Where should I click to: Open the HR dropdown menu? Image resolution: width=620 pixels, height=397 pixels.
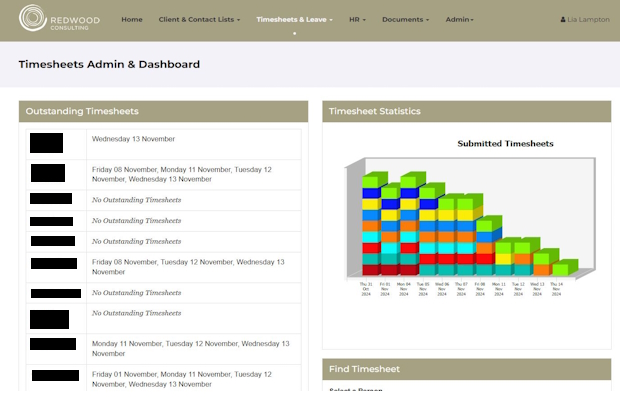click(x=357, y=19)
